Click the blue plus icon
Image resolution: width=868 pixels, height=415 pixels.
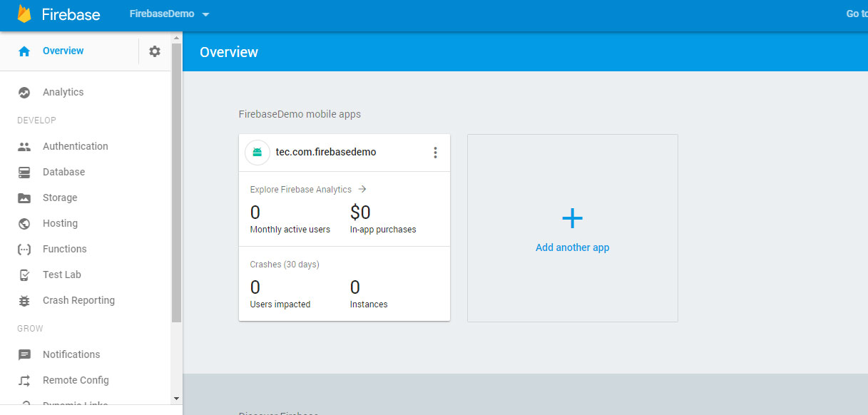pos(573,218)
